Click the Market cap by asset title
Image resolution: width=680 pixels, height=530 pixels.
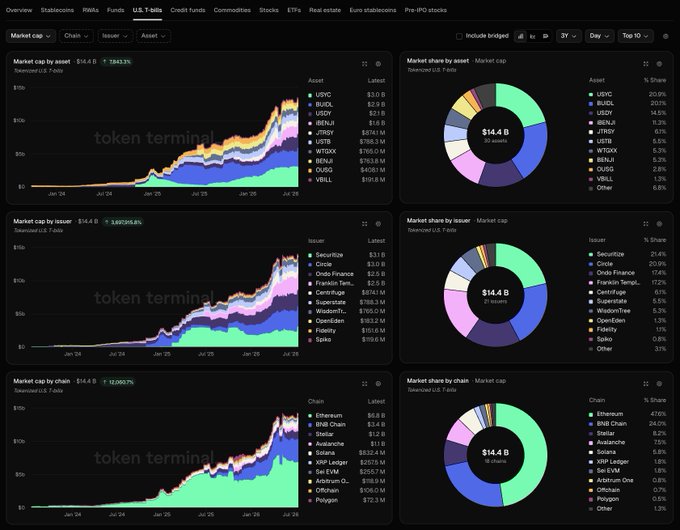click(x=42, y=62)
